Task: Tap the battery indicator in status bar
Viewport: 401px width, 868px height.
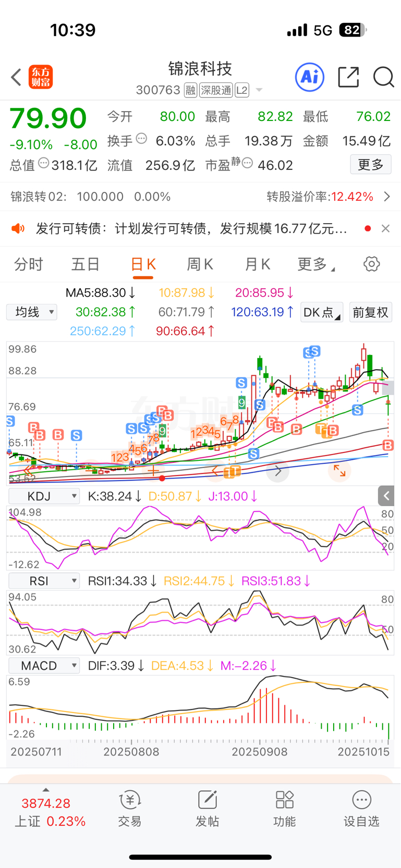Action: point(353,30)
